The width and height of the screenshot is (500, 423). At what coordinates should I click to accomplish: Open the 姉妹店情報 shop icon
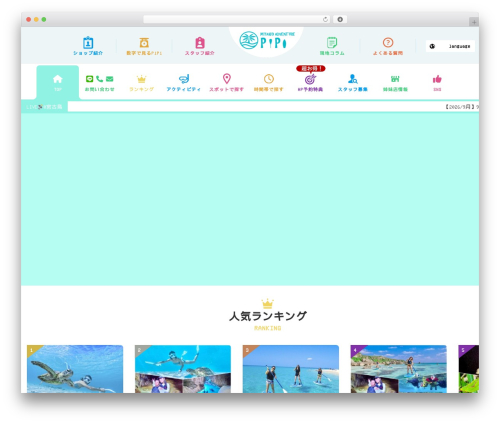[x=395, y=79]
